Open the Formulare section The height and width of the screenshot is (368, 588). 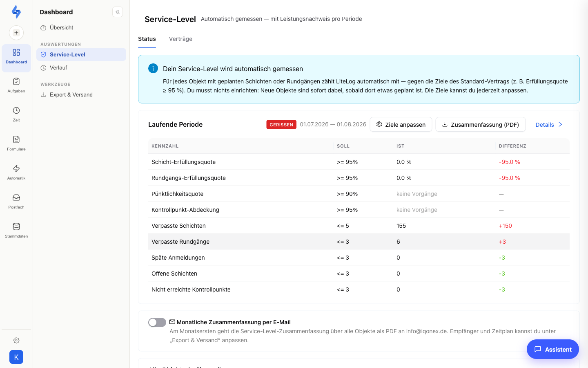(16, 144)
